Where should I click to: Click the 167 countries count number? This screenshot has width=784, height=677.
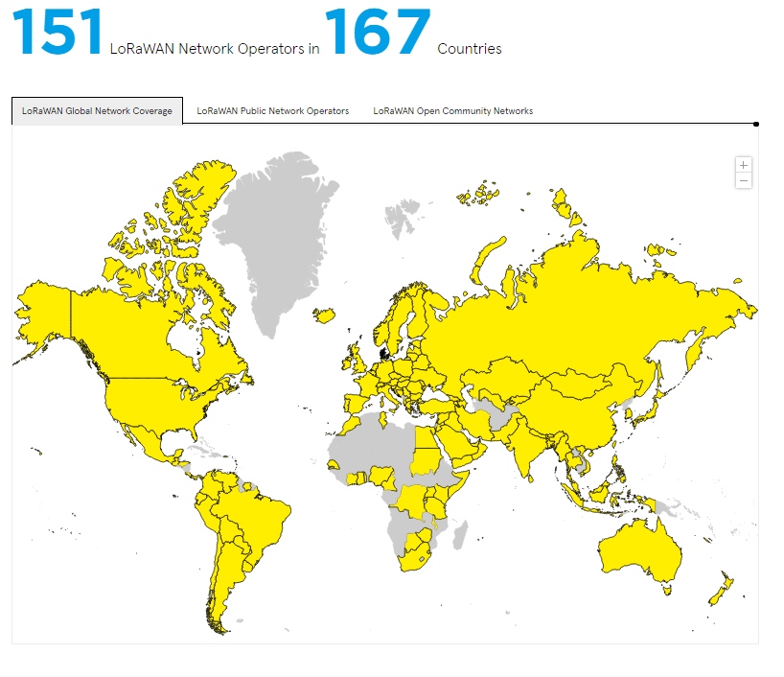click(378, 31)
